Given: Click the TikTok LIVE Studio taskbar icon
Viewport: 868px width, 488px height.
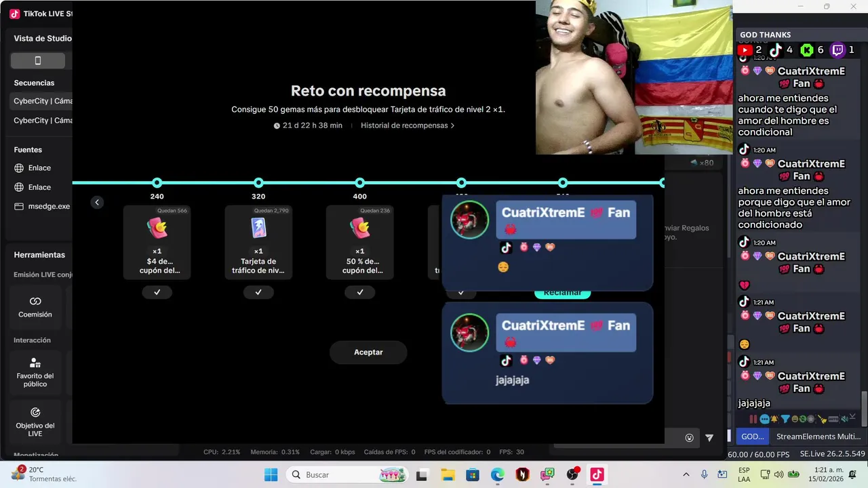Looking at the screenshot, I should click(x=597, y=474).
